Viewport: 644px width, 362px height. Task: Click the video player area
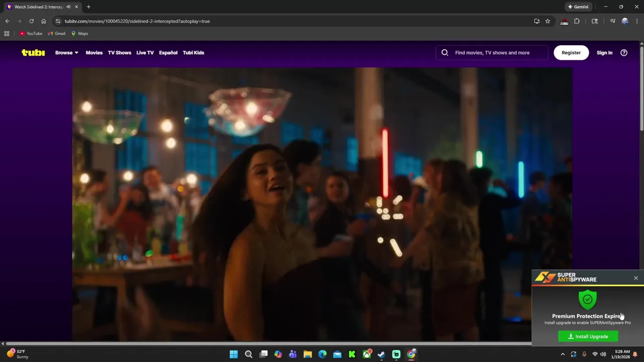pos(322,204)
